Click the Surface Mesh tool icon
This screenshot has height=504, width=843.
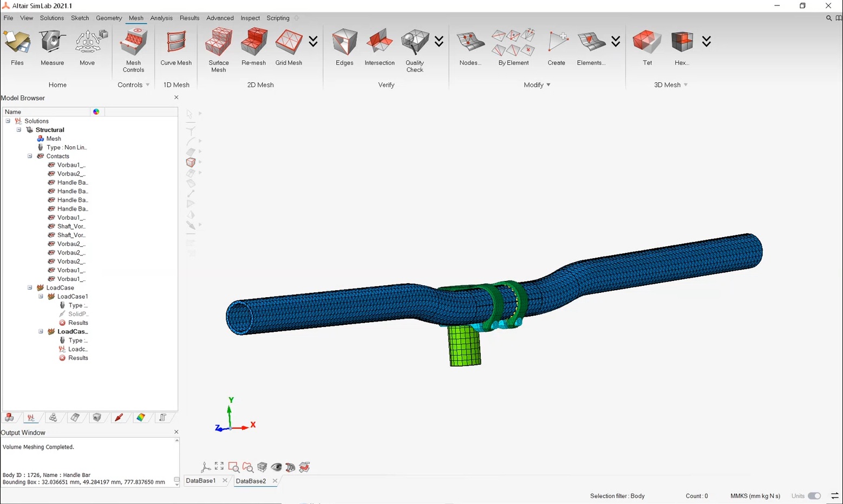[x=218, y=43]
